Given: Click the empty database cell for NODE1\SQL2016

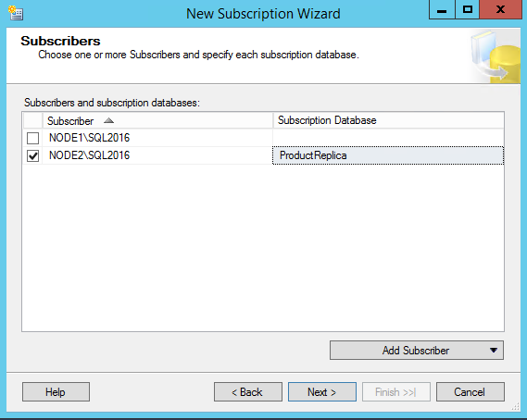Looking at the screenshot, I should point(388,138).
